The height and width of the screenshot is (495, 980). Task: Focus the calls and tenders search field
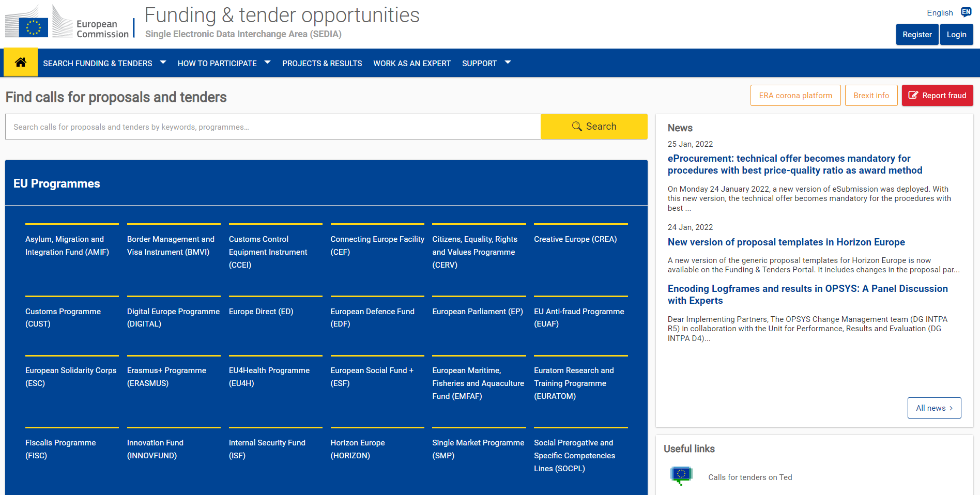coord(273,127)
